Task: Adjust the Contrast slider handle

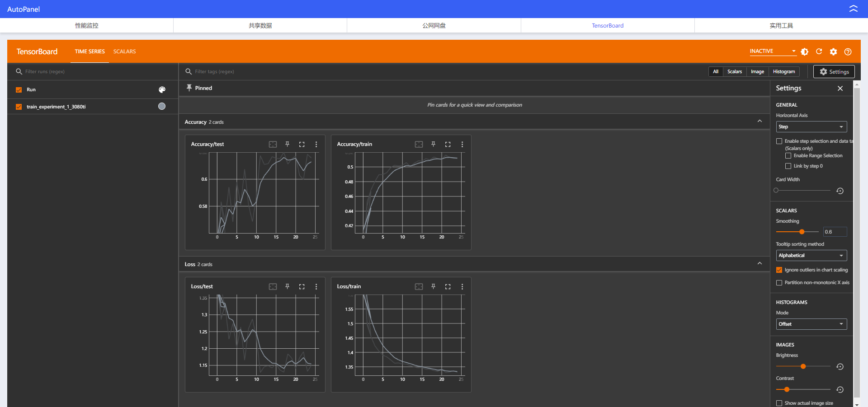Action: (x=787, y=389)
